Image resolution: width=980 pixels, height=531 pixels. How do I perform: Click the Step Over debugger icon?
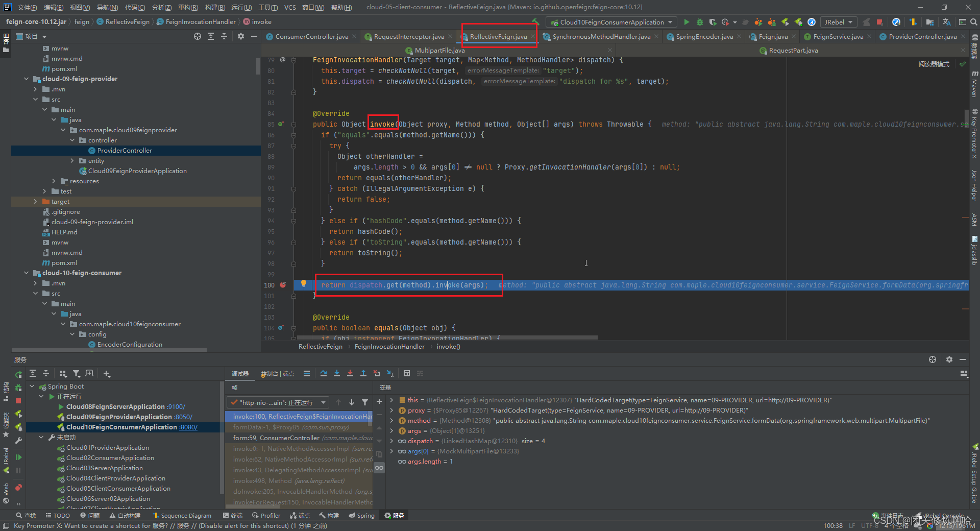[324, 374]
